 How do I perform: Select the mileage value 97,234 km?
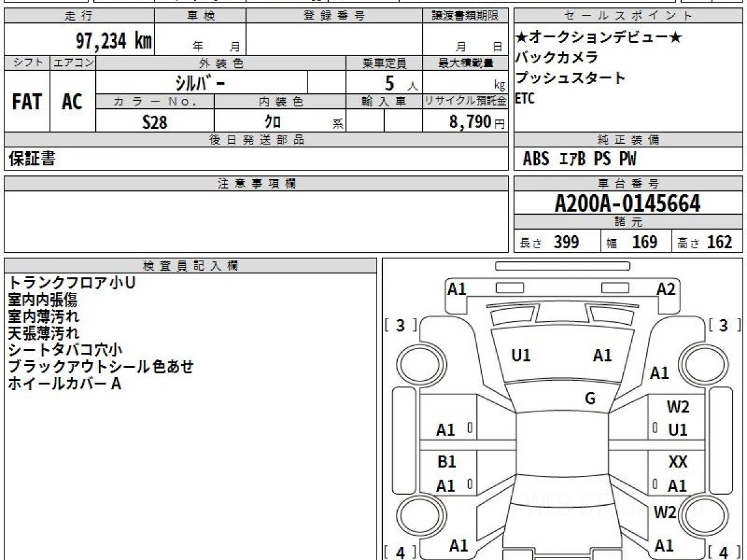(114, 41)
